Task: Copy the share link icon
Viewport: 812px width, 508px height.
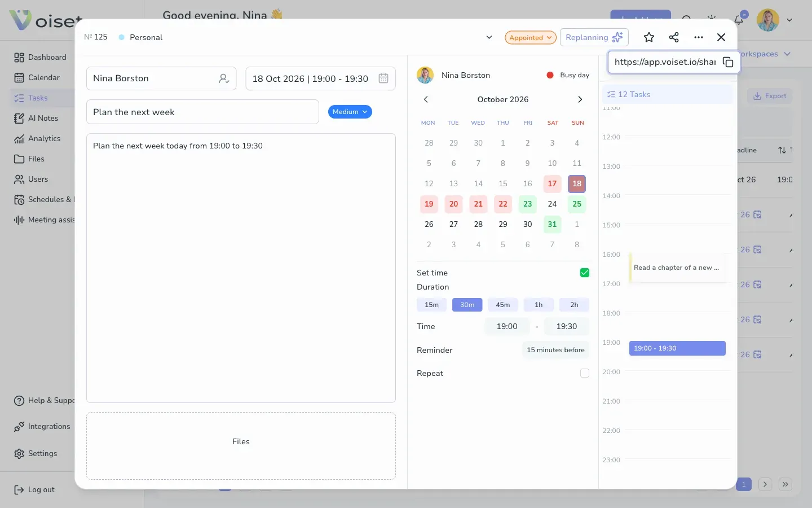Action: [728, 62]
